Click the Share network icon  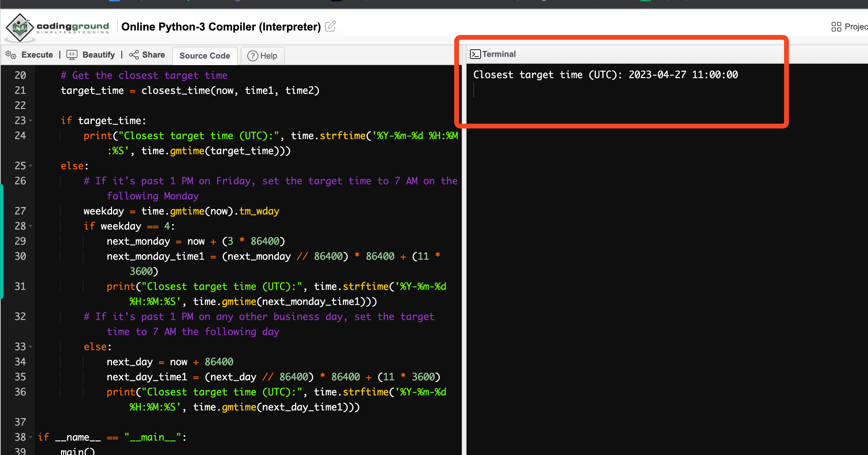point(134,55)
